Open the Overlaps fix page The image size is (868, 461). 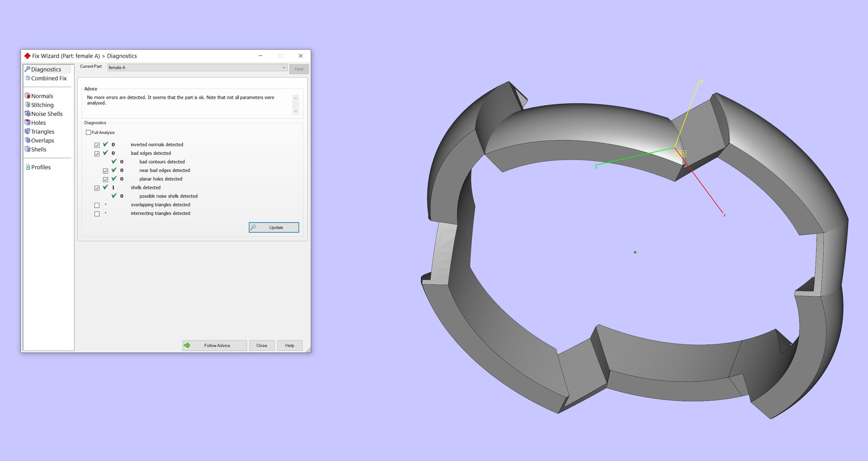42,141
